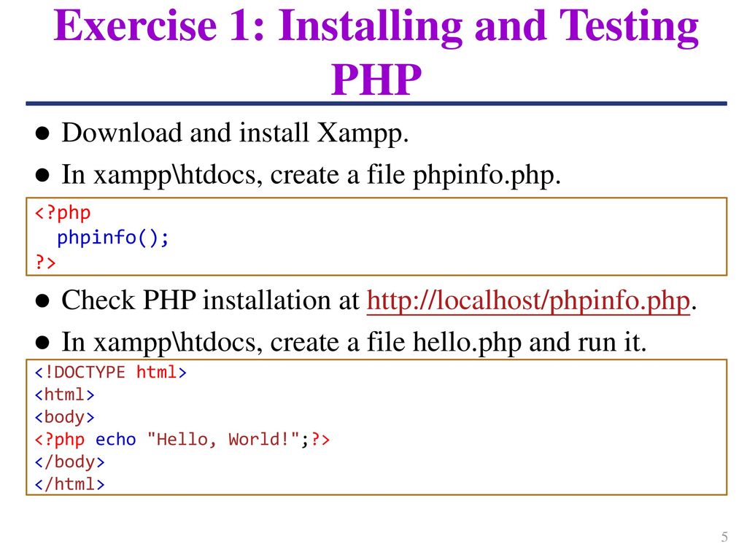Image resolution: width=747 pixels, height=560 pixels.
Task: Click the closing '?>' code line in first box
Action: (45, 262)
